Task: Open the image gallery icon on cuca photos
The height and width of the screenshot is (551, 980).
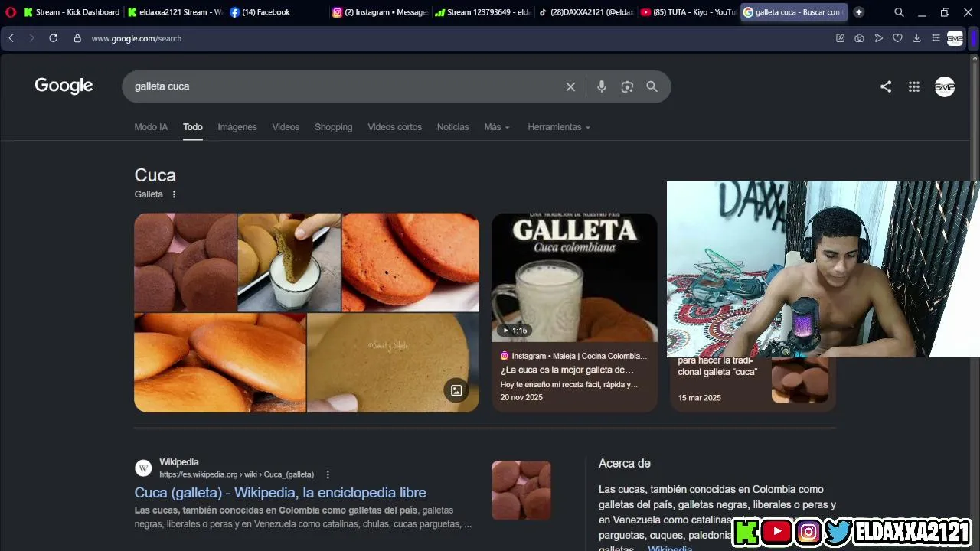Action: (456, 390)
